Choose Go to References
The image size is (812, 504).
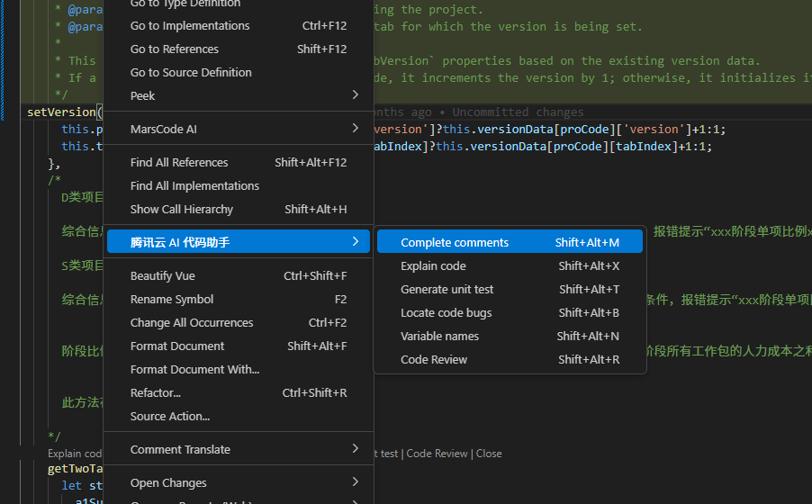(x=239, y=49)
